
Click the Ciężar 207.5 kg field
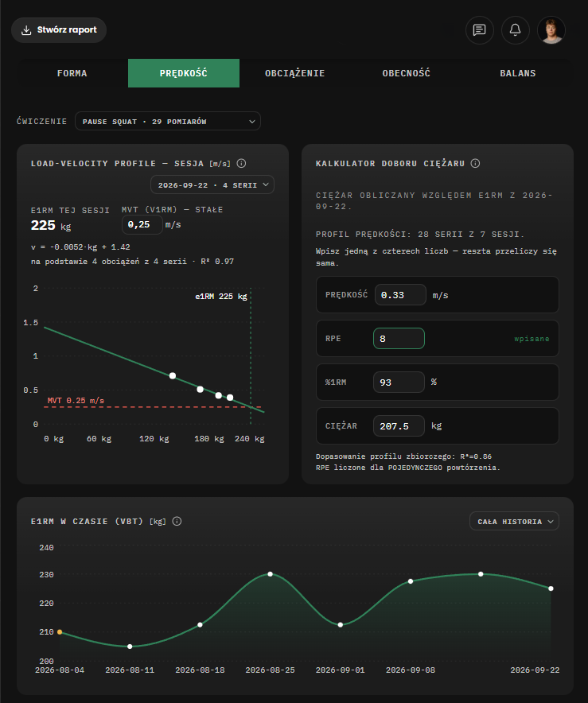[399, 426]
